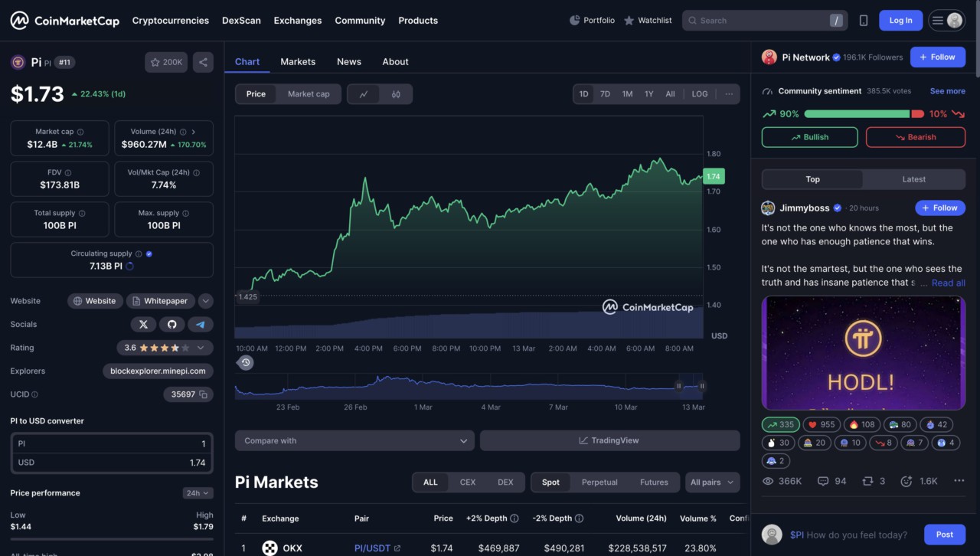
Task: Open Pi Network's Telegram social icon
Action: pyautogui.click(x=201, y=324)
